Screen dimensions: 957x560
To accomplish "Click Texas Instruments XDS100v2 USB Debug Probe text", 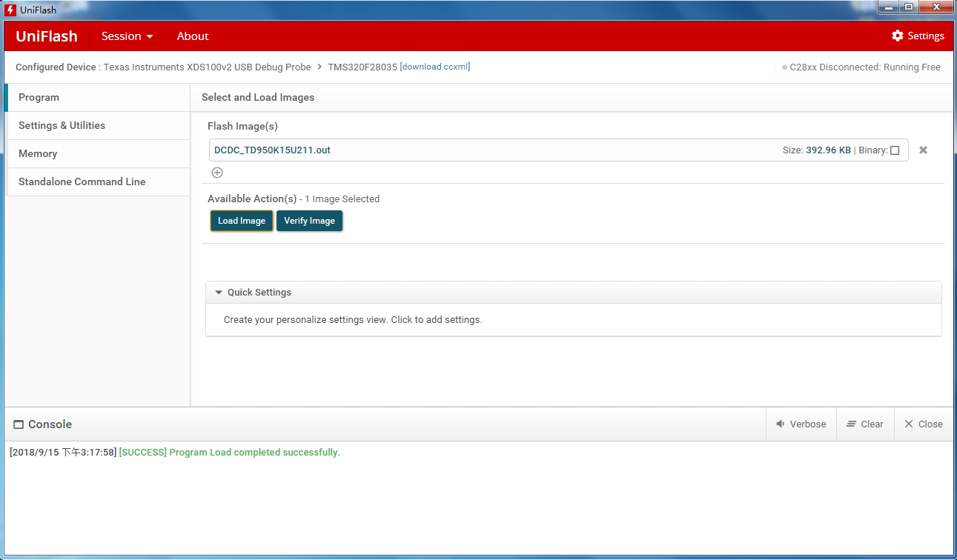I will 207,67.
